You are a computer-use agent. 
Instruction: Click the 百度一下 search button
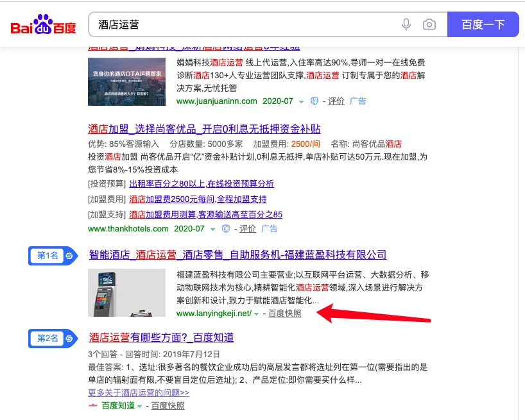coord(483,24)
